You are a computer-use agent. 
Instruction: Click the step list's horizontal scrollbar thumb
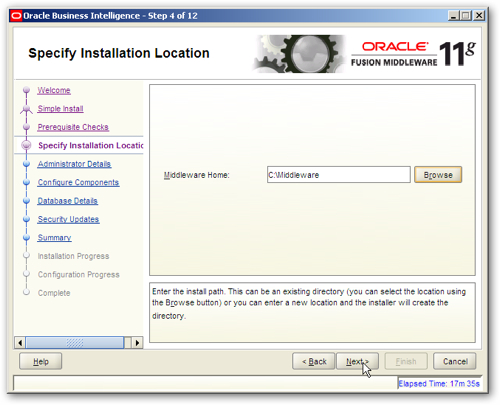pyautogui.click(x=75, y=343)
